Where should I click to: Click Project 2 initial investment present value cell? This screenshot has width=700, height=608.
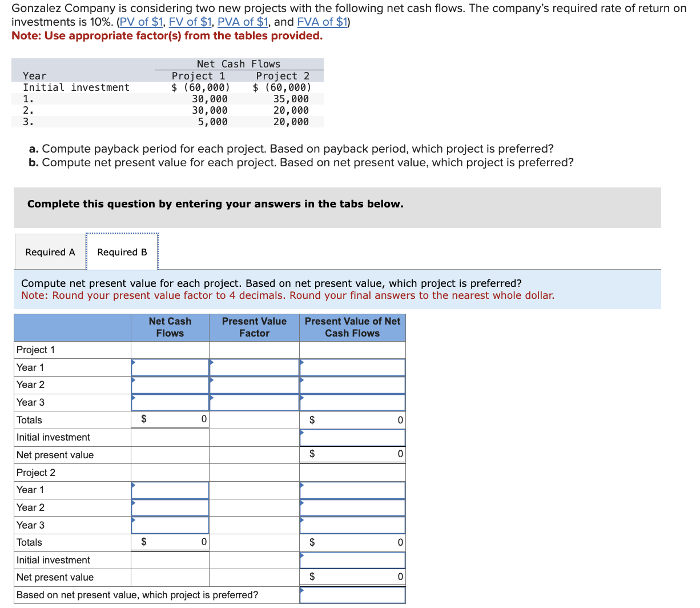coord(352,559)
